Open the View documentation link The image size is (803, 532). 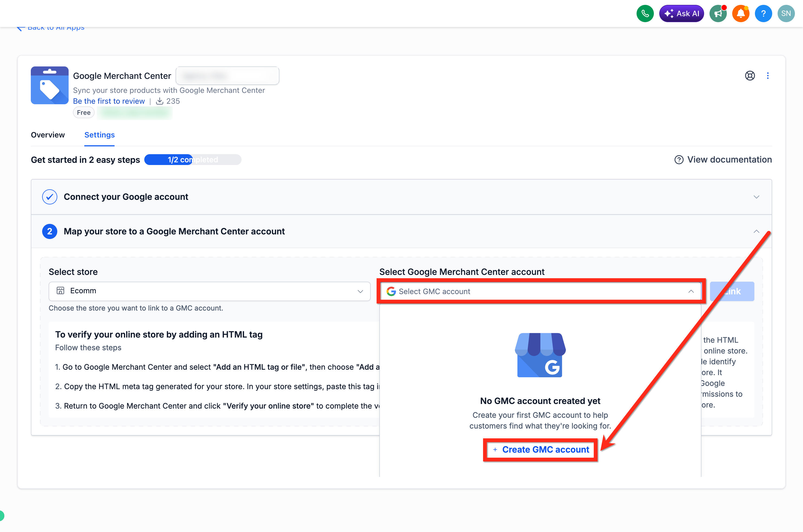[x=730, y=160]
